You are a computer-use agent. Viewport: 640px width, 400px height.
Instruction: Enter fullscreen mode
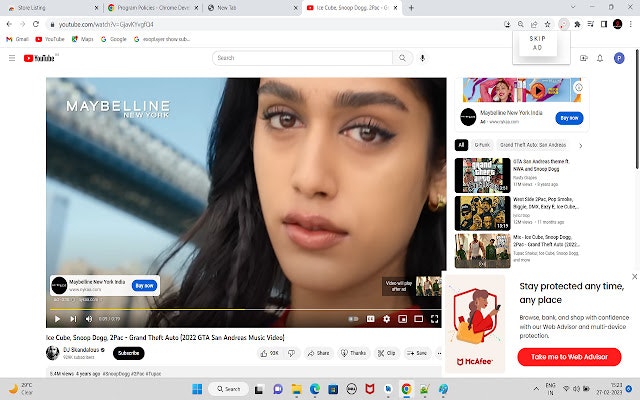(434, 319)
